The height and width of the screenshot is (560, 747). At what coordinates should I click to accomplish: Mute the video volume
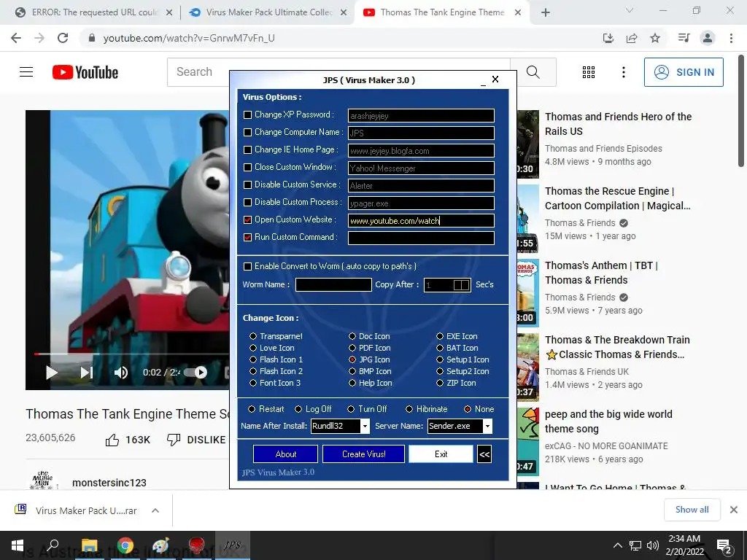(120, 373)
